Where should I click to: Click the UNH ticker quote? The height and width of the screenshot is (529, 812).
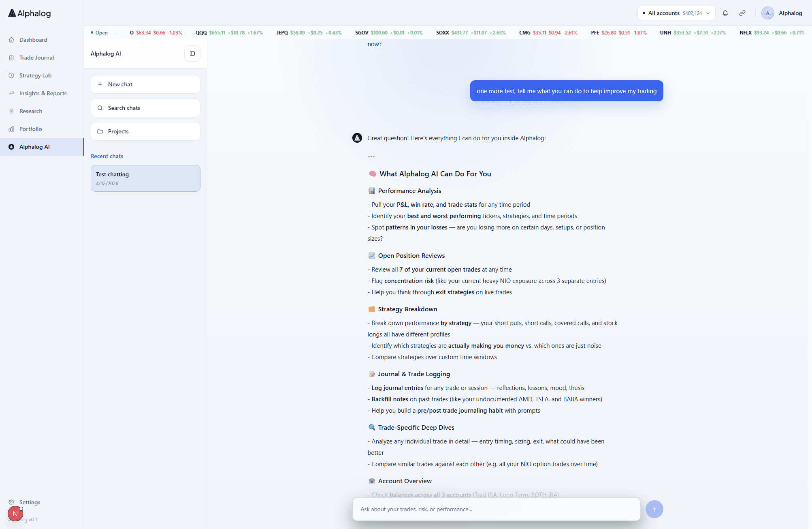coord(693,33)
